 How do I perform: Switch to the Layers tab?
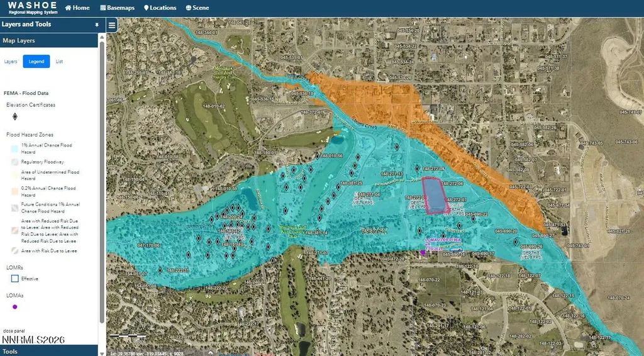point(11,62)
